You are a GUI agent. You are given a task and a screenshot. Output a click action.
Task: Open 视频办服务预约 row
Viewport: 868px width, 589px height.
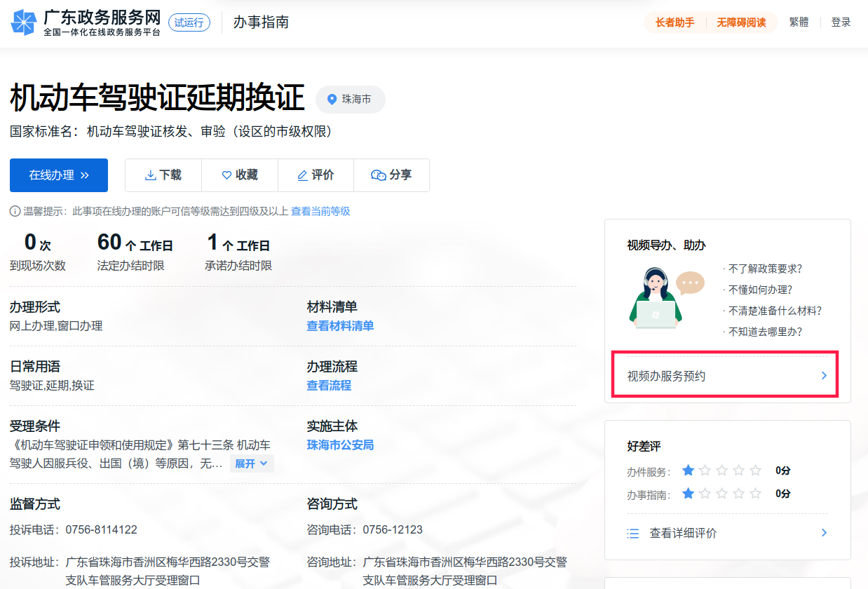727,376
